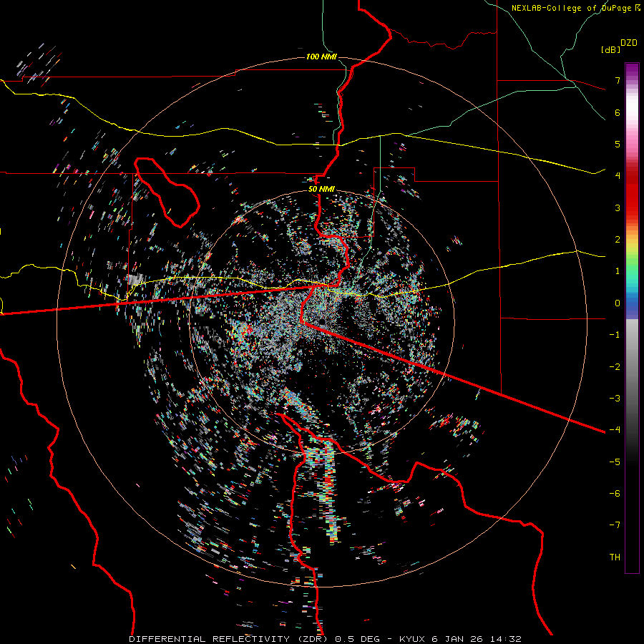Click the DZD label above color scale
644x644 pixels.
629,43
